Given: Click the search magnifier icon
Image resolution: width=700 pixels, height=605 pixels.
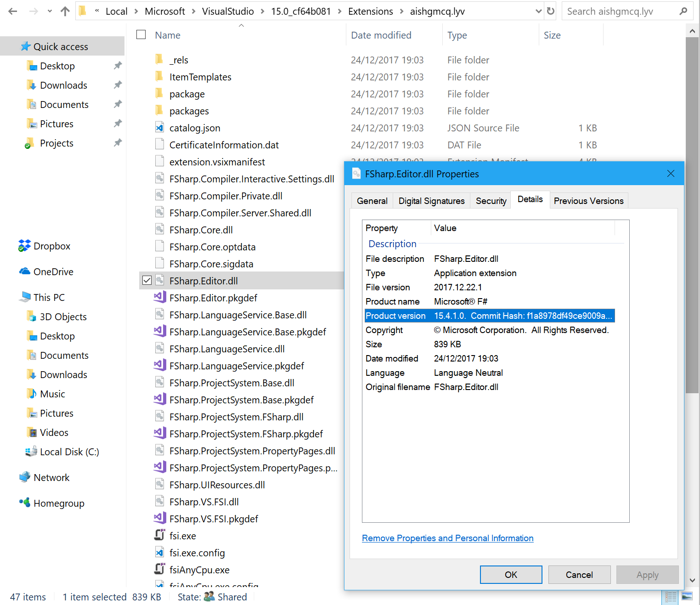Looking at the screenshot, I should [x=684, y=11].
